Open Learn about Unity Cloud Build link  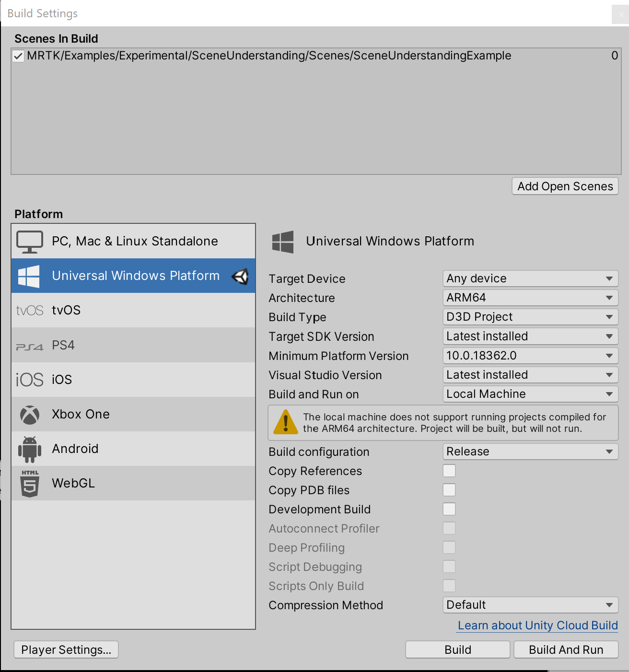(x=538, y=626)
